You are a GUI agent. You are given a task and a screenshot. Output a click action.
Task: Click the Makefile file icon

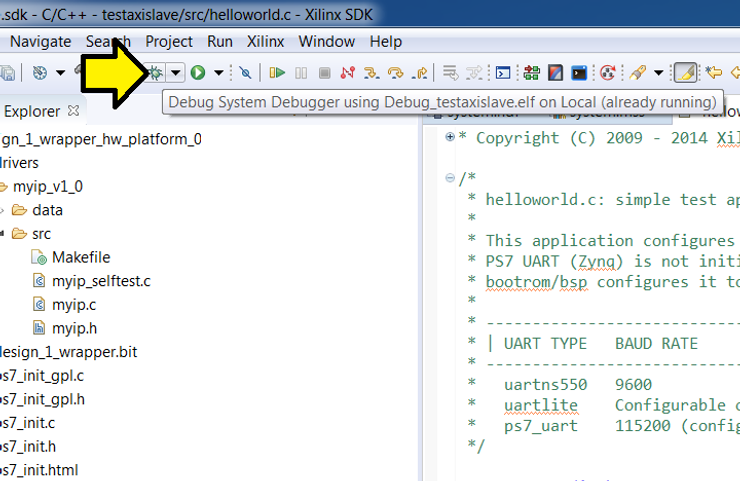[x=39, y=257]
